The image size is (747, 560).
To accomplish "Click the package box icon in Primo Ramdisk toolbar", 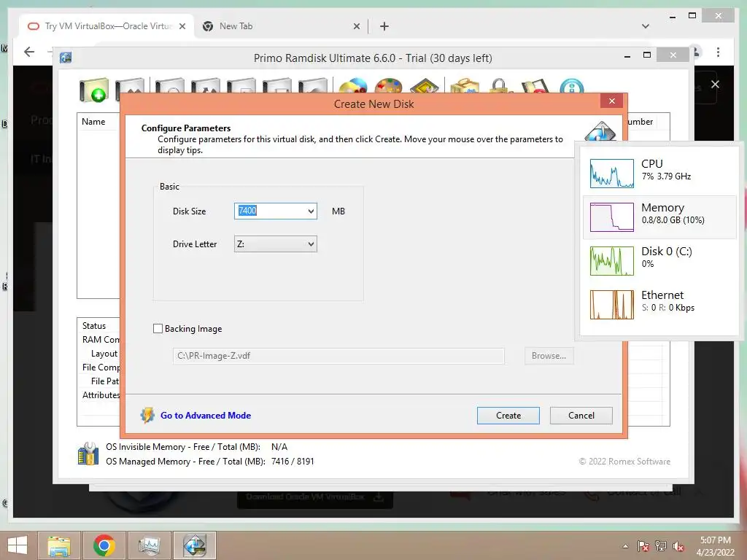I will tap(465, 86).
